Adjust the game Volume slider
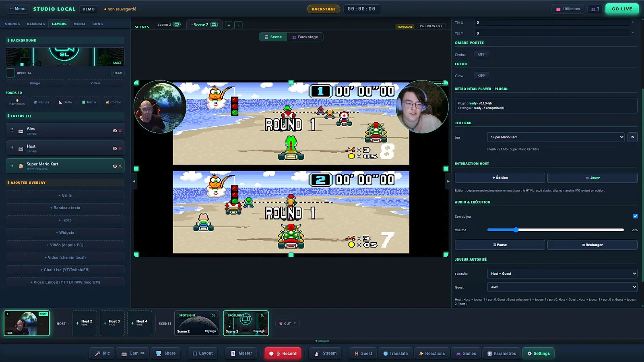 tap(555, 230)
